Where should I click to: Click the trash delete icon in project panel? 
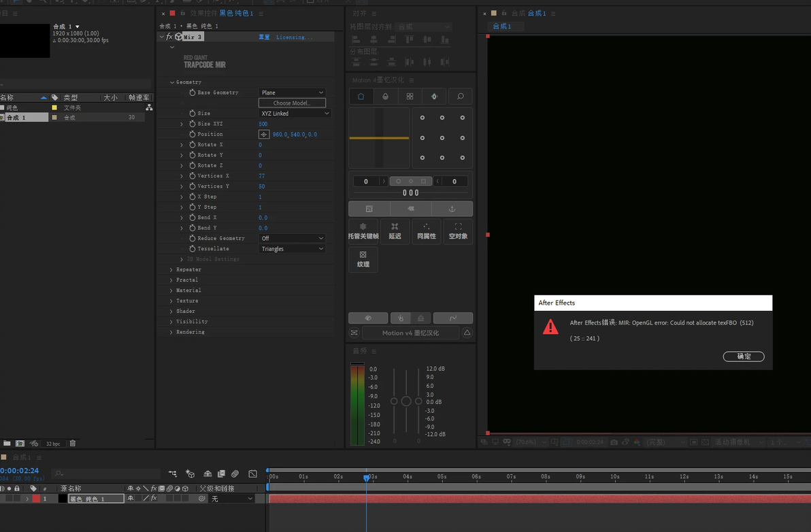73,444
